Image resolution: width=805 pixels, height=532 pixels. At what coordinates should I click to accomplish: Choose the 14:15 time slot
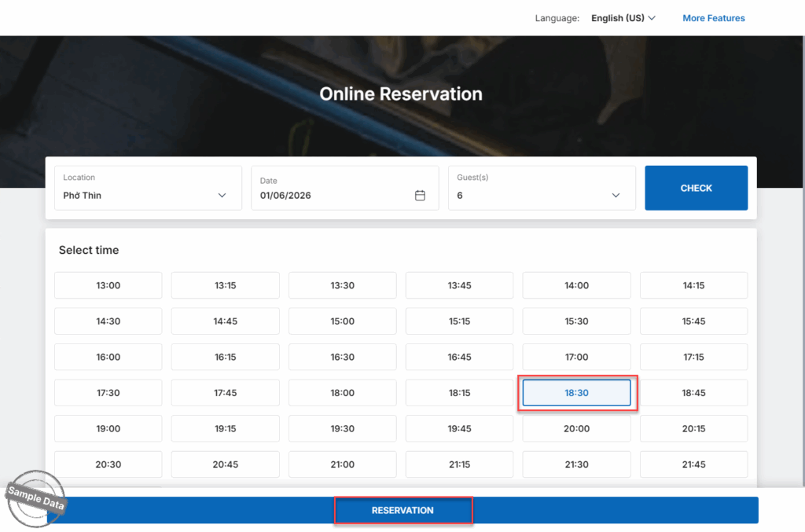click(x=693, y=285)
